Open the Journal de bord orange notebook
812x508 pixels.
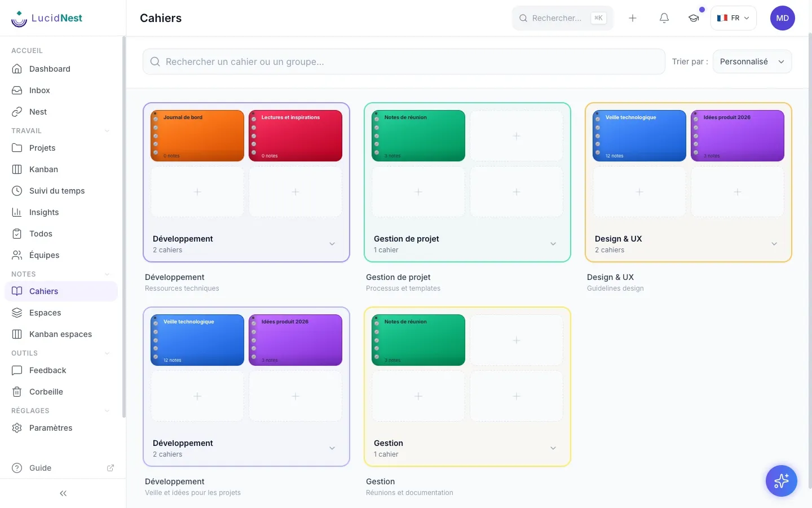point(197,136)
